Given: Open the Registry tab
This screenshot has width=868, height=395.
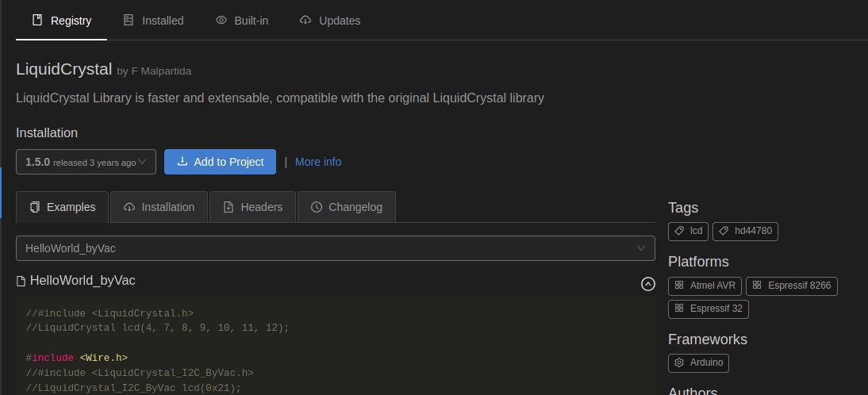Looking at the screenshot, I should click(x=62, y=21).
